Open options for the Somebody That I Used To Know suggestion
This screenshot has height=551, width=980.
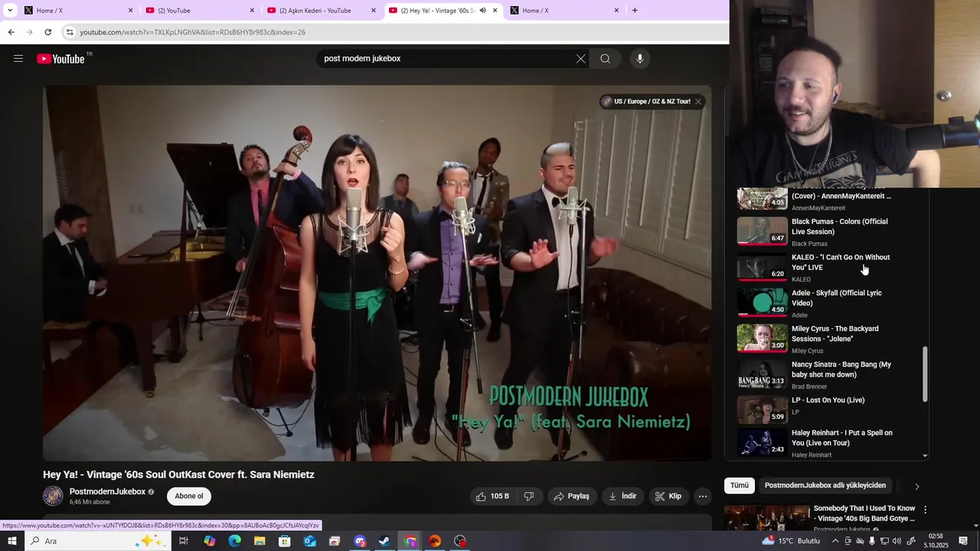click(x=925, y=510)
